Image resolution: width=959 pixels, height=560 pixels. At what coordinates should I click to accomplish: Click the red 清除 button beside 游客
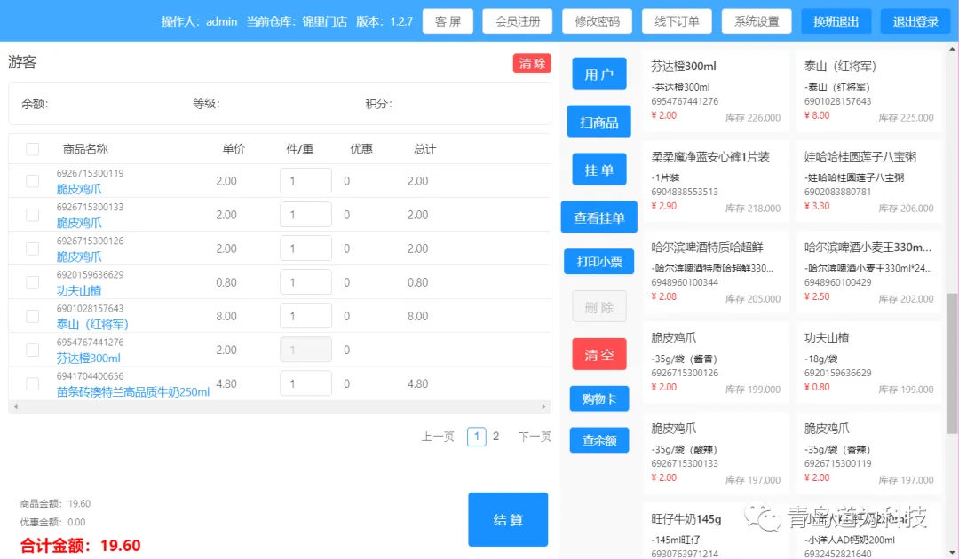tap(532, 64)
